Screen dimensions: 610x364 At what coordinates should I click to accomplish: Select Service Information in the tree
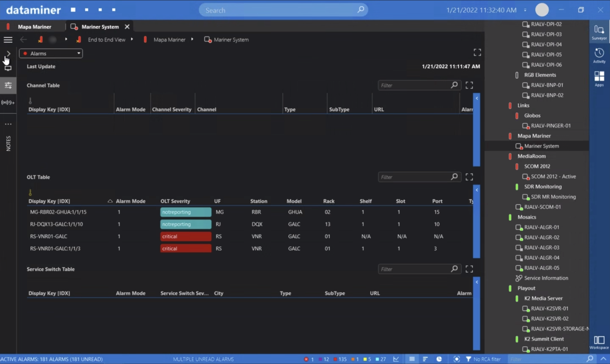point(546,278)
